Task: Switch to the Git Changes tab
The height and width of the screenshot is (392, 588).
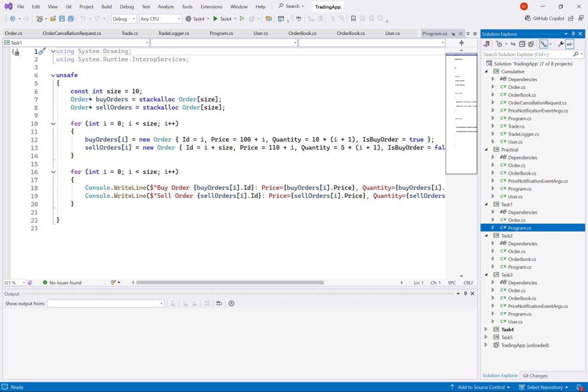Action: (x=535, y=375)
